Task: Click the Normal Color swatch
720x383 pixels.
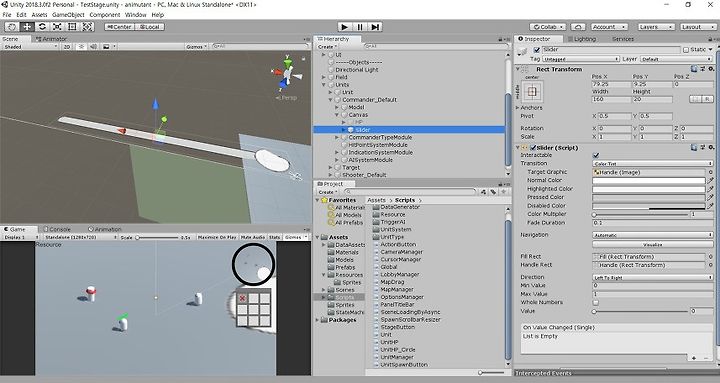Action: 649,180
